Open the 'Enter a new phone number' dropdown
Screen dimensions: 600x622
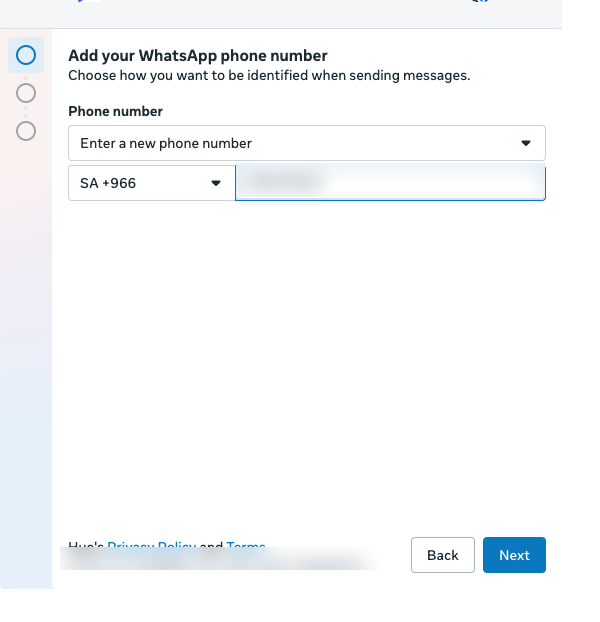coord(307,143)
